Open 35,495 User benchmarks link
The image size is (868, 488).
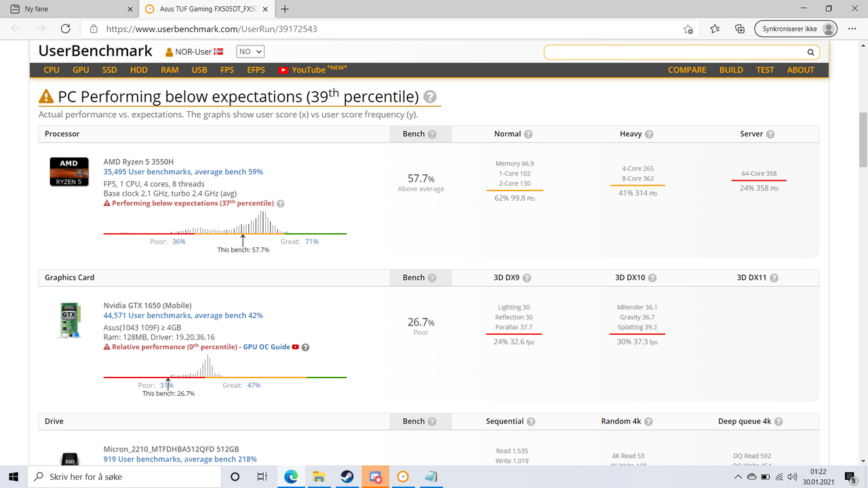183,172
